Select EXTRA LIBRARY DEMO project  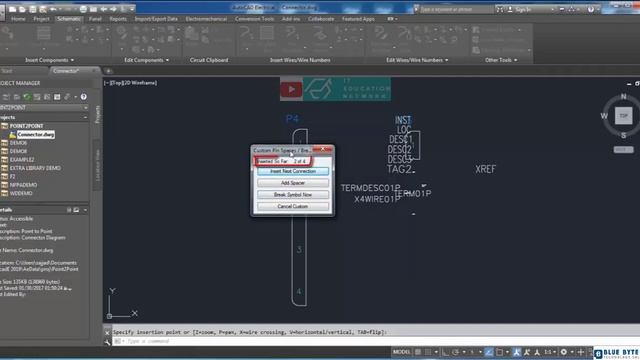[35, 168]
